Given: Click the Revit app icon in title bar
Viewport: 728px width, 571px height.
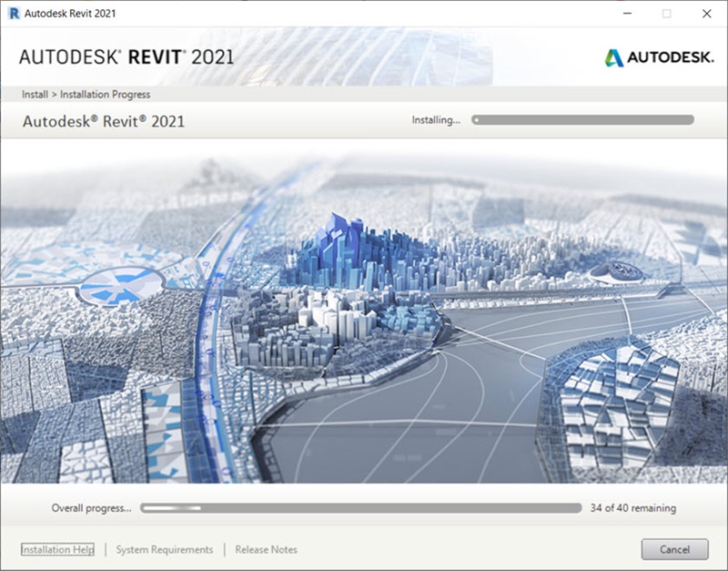Looking at the screenshot, I should [x=13, y=14].
